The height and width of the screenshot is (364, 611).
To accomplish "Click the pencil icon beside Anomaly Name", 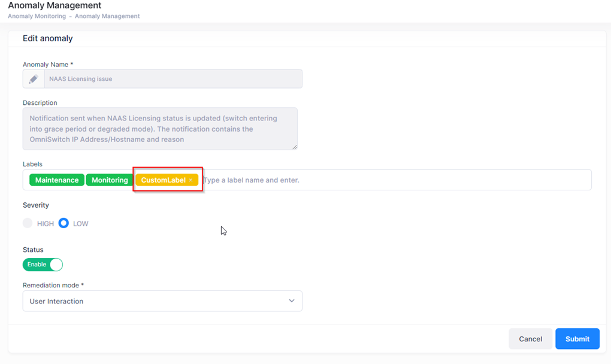I will (x=34, y=79).
